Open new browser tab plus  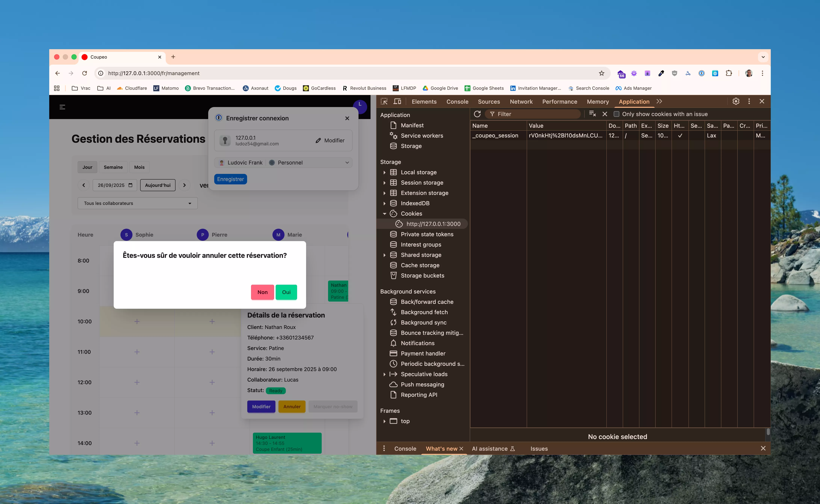(173, 57)
